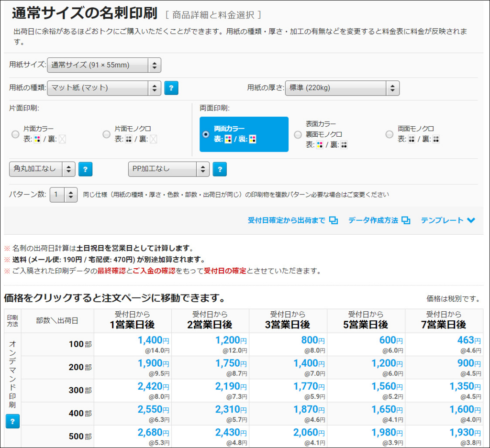This screenshot has width=490, height=448.
Task: Click price 2,680円 for 500部
Action: tap(154, 433)
